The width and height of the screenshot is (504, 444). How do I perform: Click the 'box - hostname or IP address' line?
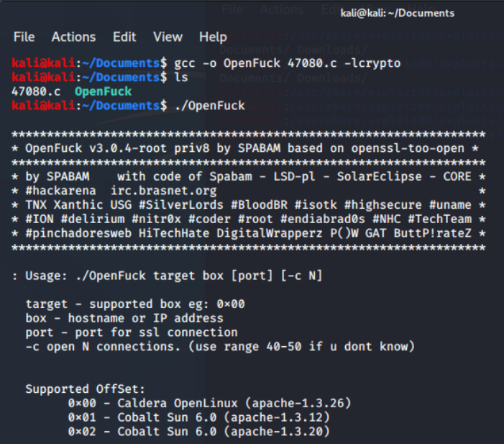tap(124, 318)
